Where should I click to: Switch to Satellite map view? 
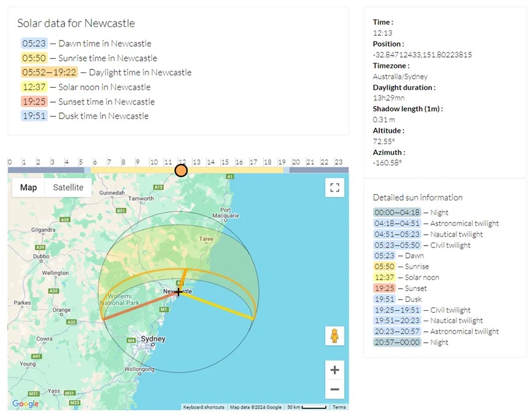coord(68,187)
